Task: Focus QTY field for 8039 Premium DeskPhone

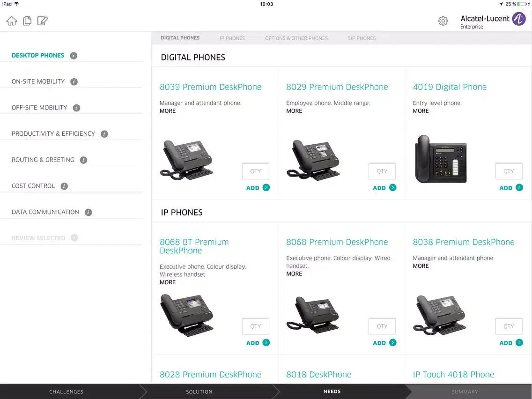Action: point(256,171)
